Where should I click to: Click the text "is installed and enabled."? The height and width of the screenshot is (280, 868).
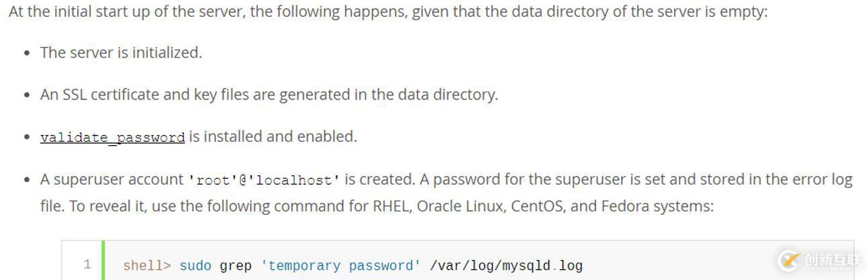[x=273, y=137]
